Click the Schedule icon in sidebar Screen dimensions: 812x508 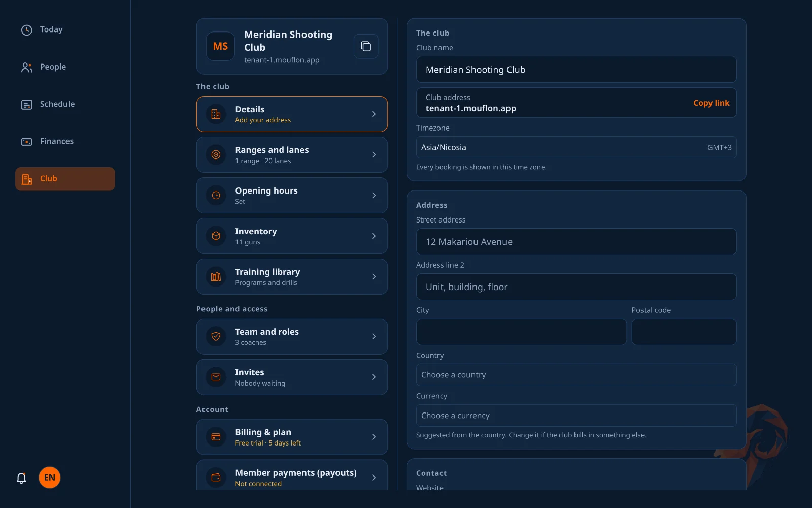tap(27, 105)
